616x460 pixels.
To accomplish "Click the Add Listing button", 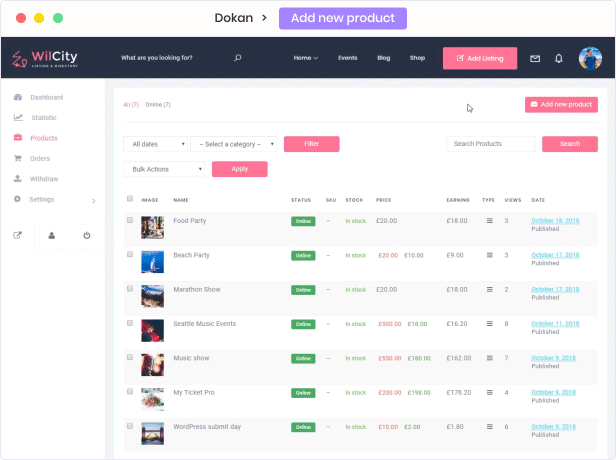I will tap(480, 58).
